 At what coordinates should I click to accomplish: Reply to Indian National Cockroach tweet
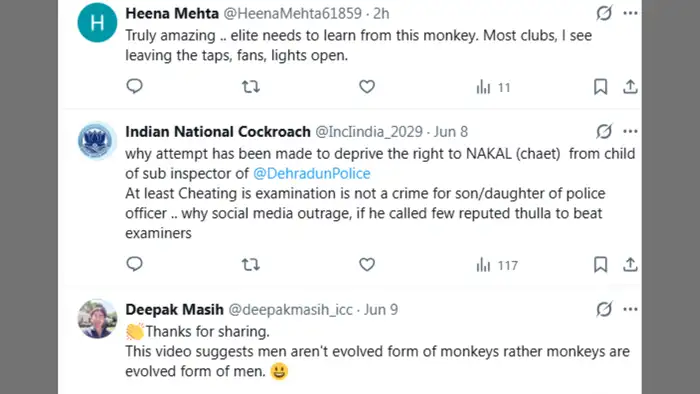[x=134, y=264]
